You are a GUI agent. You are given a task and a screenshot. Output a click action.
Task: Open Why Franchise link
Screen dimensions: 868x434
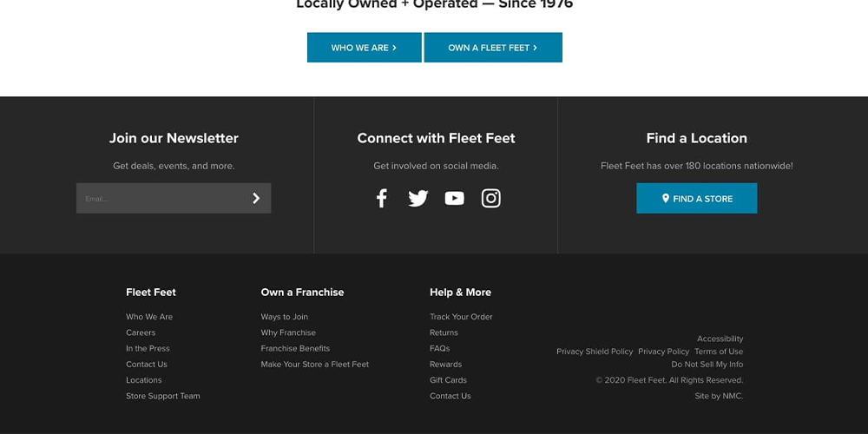click(x=288, y=332)
